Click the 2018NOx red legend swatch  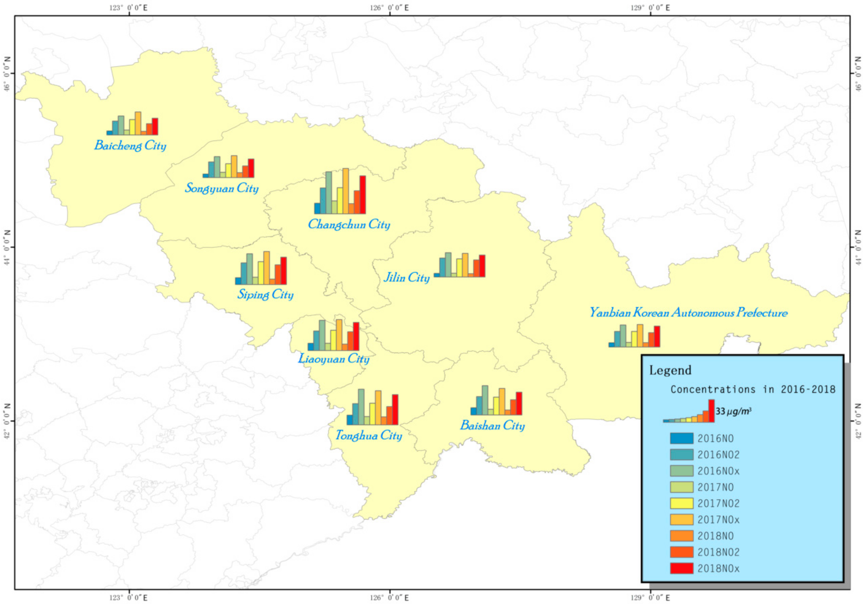tap(682, 568)
